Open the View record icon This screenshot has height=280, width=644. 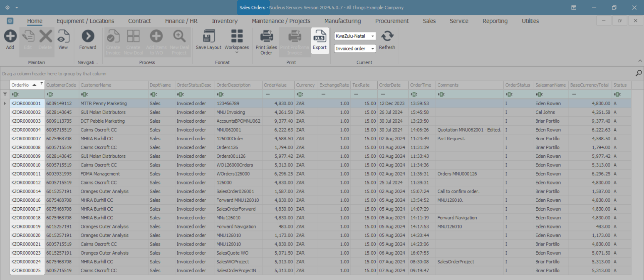[63, 37]
